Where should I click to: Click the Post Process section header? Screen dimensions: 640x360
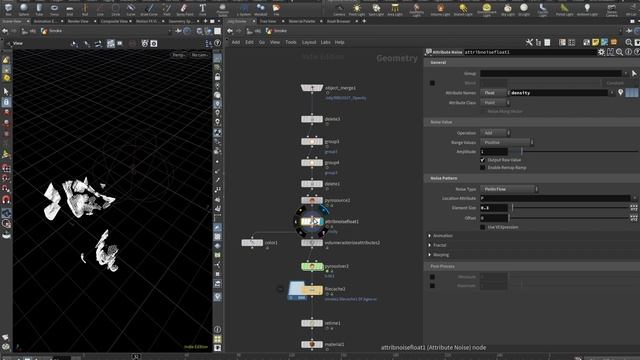[532, 267]
